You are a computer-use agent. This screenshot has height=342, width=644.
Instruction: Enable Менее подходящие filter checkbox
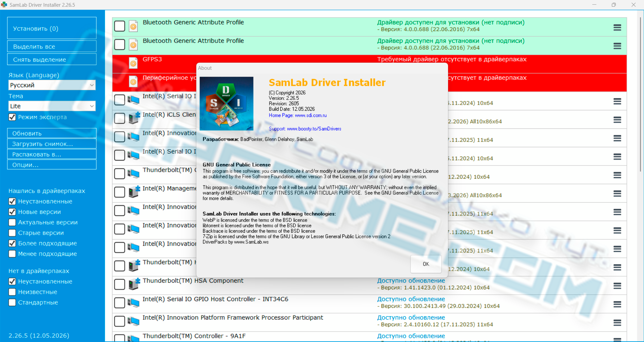coord(12,254)
